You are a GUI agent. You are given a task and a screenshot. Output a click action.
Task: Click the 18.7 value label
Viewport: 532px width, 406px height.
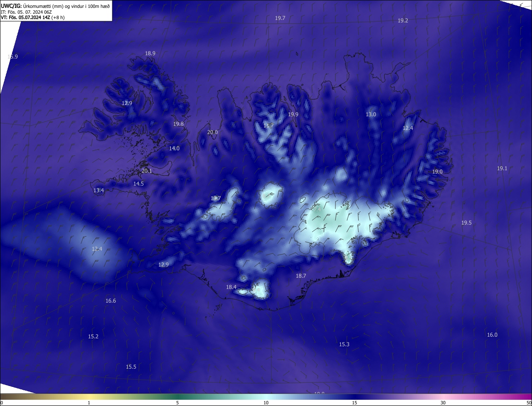(x=301, y=276)
